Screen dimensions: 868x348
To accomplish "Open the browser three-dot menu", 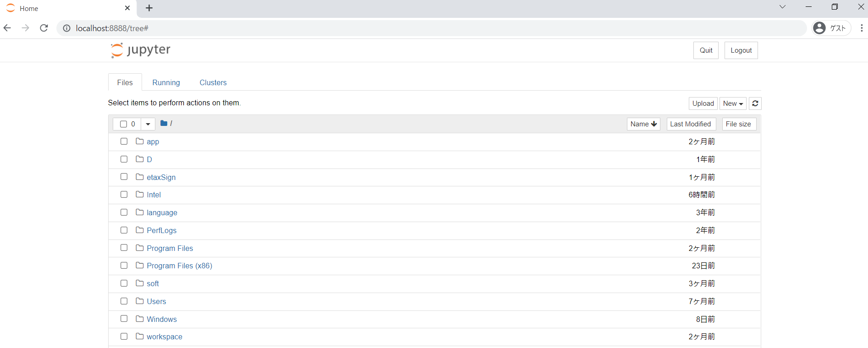I will 862,28.
